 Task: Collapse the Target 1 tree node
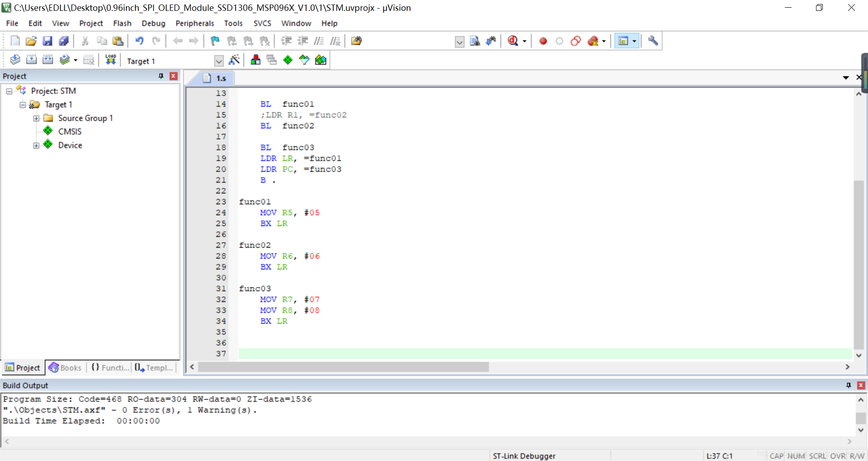point(23,105)
